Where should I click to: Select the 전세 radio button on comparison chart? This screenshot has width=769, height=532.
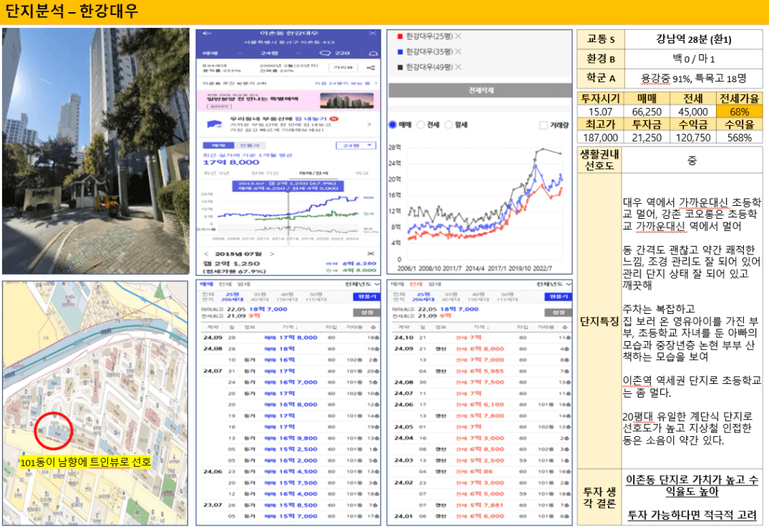click(421, 124)
